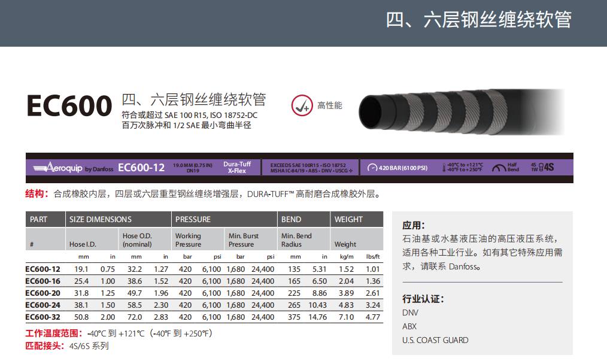607x364 pixels.
Task: Click the thermometer icon on the purple layline
Action: pyautogui.click(x=444, y=168)
